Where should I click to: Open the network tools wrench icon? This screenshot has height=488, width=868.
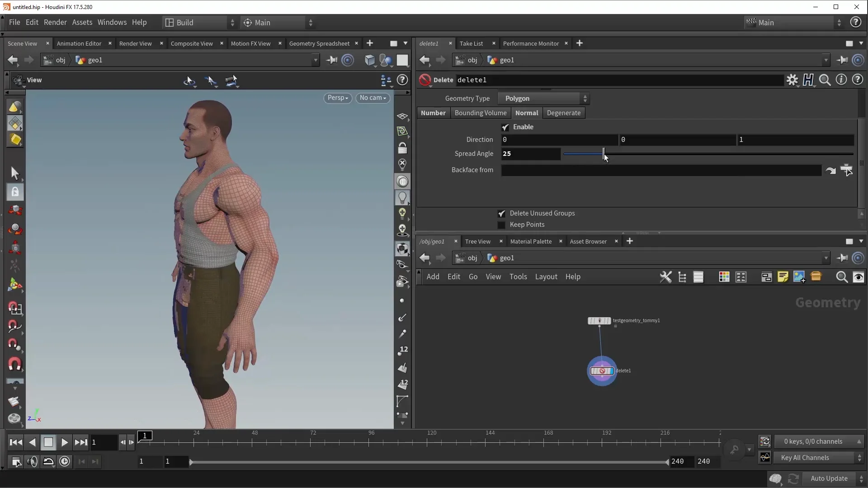coord(665,277)
